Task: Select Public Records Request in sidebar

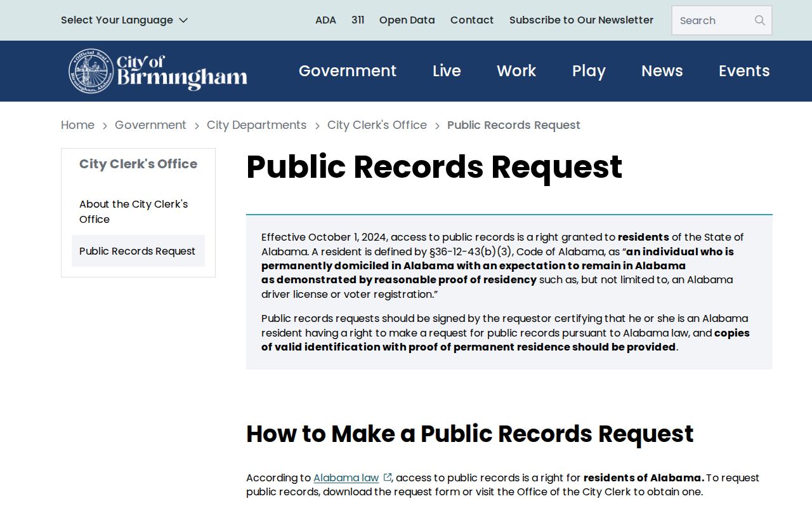Action: 138,251
